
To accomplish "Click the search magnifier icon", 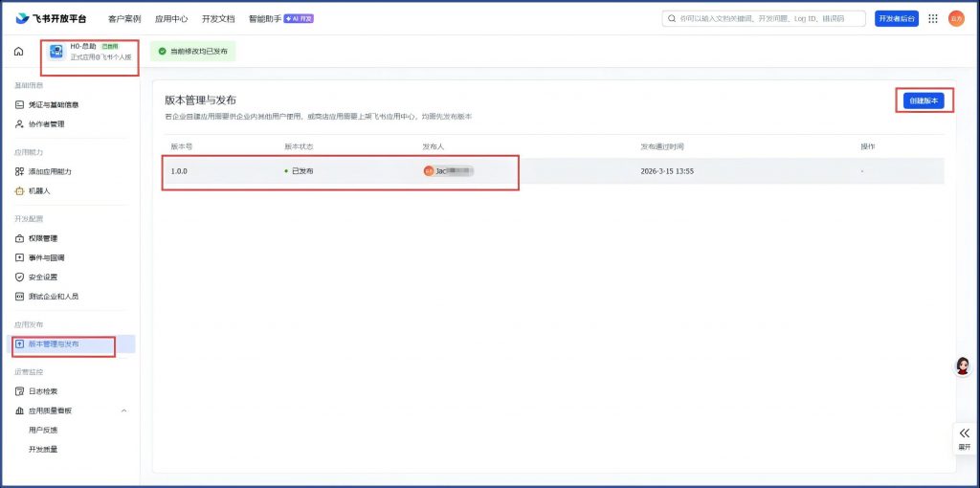I will point(672,18).
